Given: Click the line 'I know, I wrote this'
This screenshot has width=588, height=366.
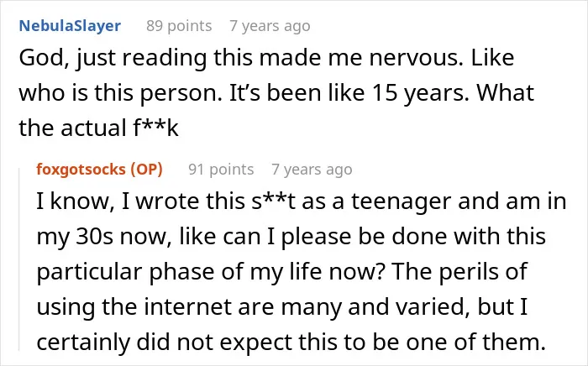Looking at the screenshot, I should click(x=302, y=201).
